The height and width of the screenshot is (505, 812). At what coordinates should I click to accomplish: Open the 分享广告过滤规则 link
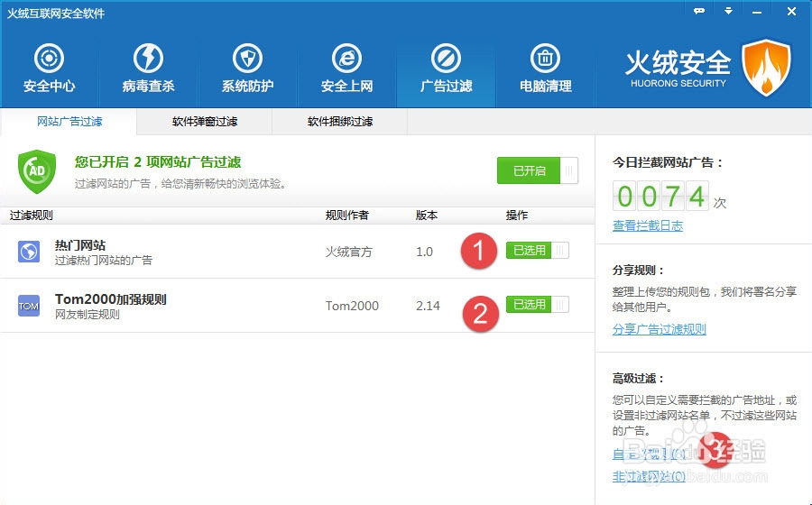(660, 329)
